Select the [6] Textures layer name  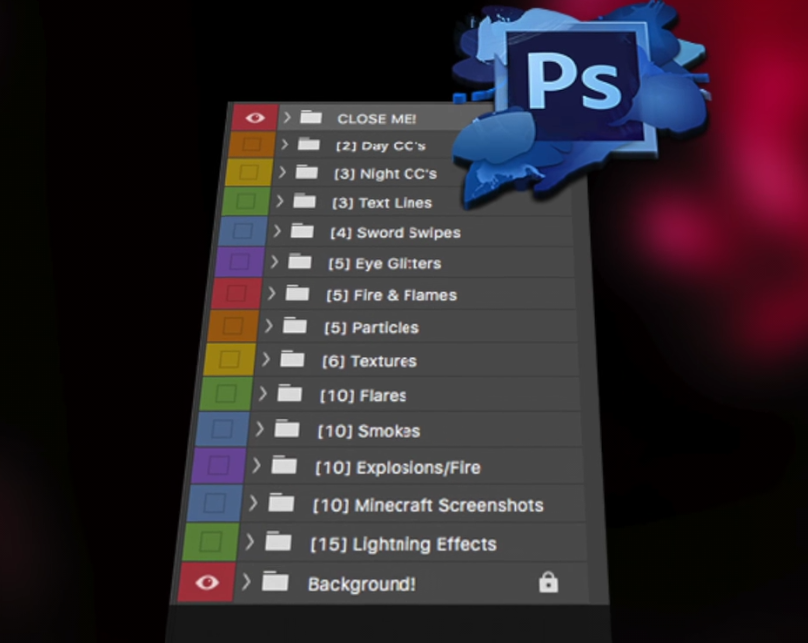369,361
